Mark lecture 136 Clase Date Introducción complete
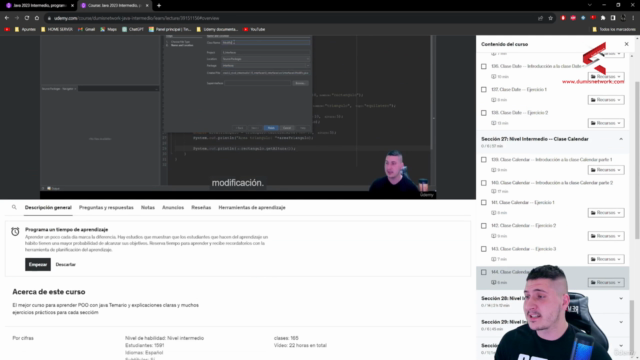 pyautogui.click(x=484, y=66)
